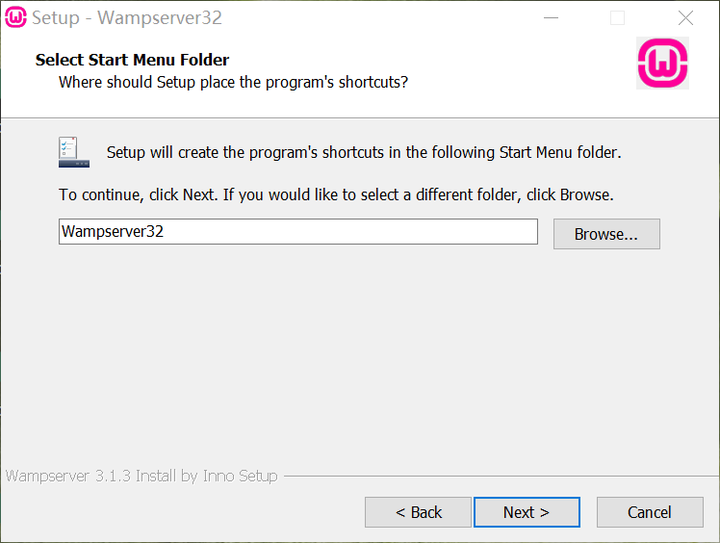Click the Wampserver icon in the title bar
Viewport: 720px width, 543px height.
(16, 17)
